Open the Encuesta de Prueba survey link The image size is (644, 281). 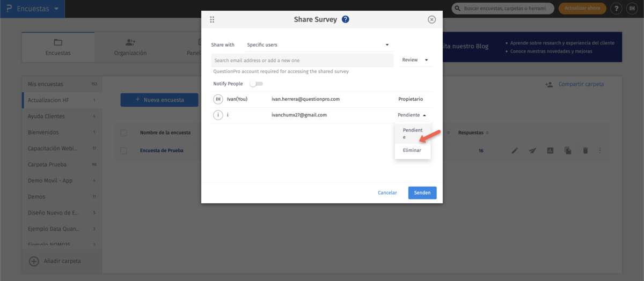[x=162, y=151]
